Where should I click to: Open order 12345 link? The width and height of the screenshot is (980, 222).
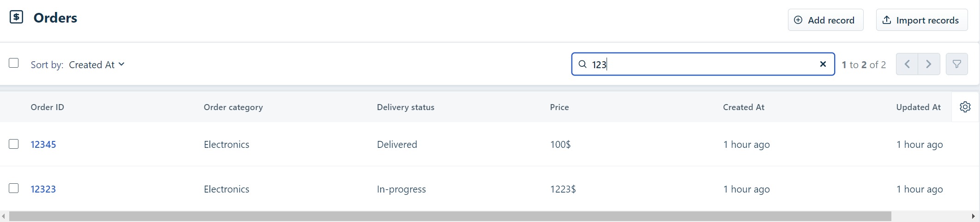tap(43, 144)
